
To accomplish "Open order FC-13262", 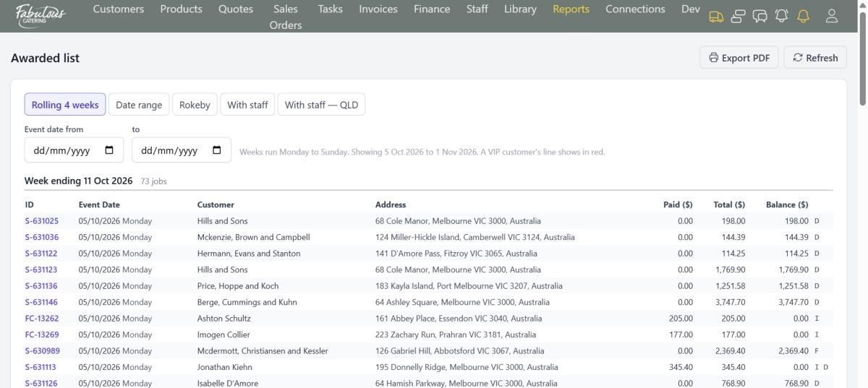I will [42, 319].
